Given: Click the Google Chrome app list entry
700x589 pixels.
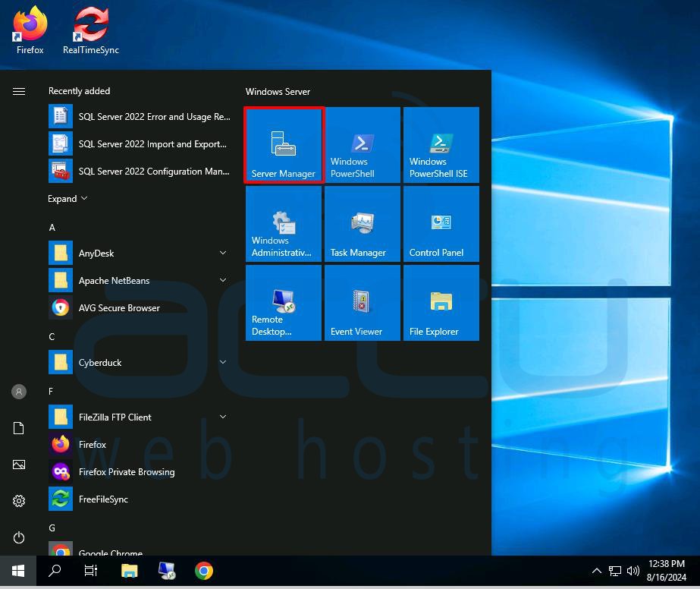Looking at the screenshot, I should (x=140, y=550).
